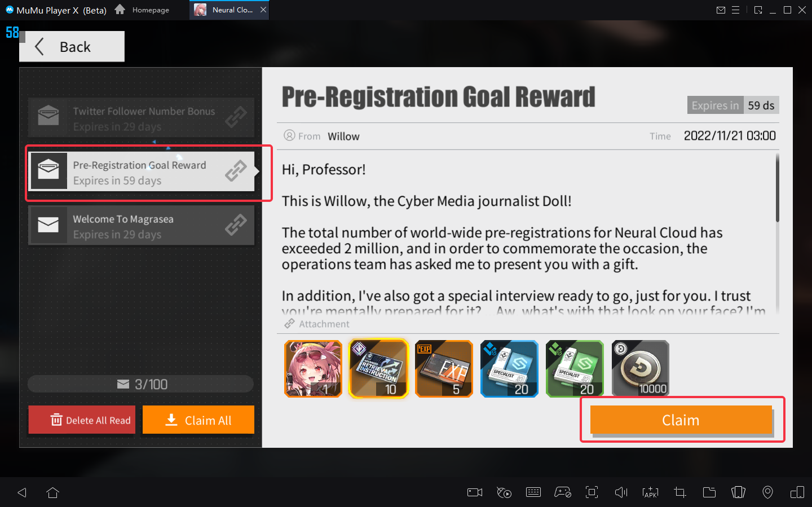Click the Claim All button
812x507 pixels.
[198, 420]
